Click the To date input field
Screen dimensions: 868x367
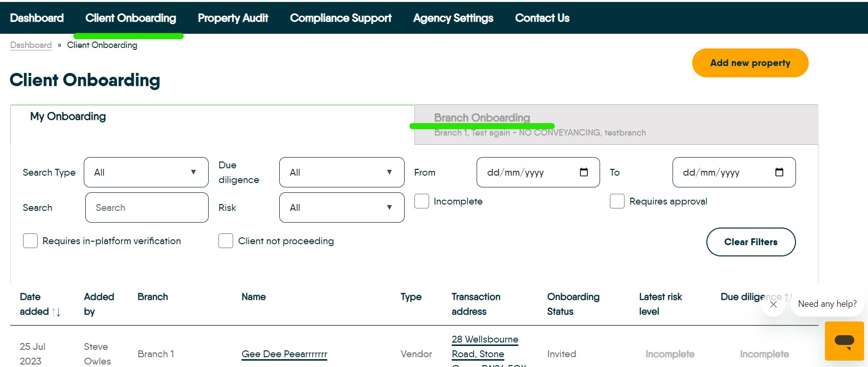point(734,172)
